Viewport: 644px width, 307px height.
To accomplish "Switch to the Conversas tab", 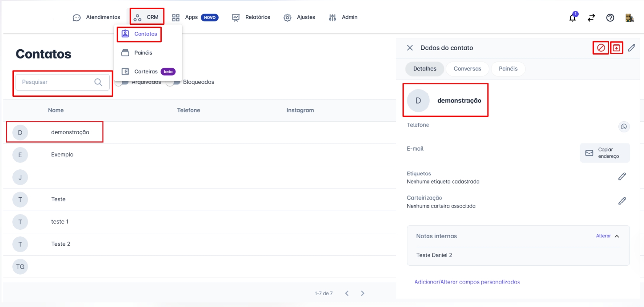I will [x=467, y=69].
